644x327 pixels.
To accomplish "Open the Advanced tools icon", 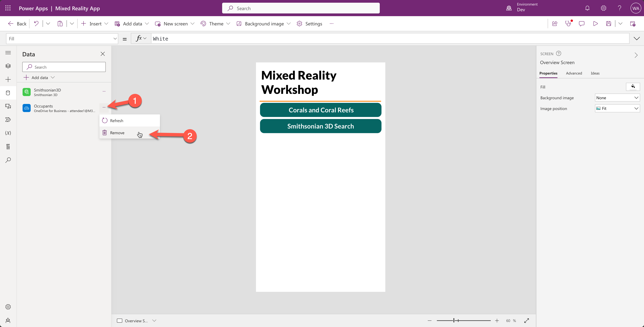I will click(8, 147).
